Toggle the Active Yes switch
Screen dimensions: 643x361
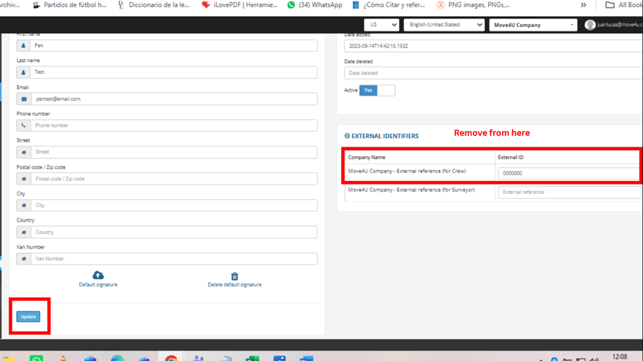pos(377,90)
